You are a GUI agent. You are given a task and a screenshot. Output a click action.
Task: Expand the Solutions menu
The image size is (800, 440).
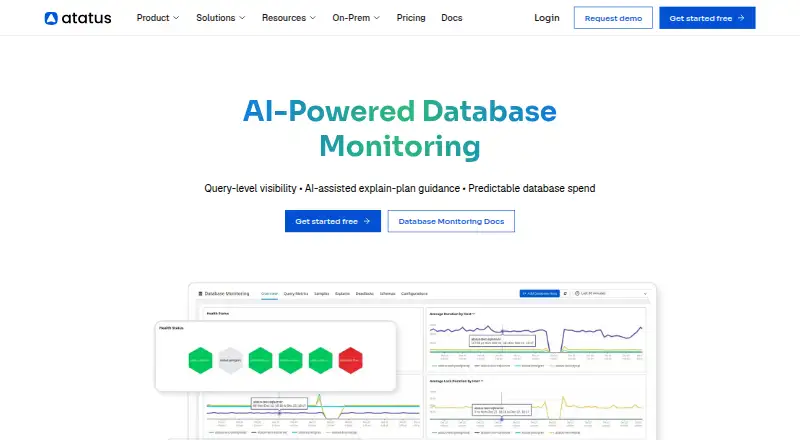(220, 18)
